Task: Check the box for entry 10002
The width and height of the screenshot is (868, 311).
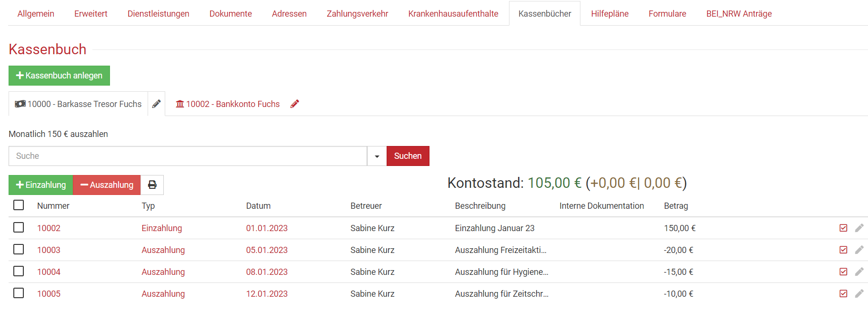Action: [x=19, y=228]
